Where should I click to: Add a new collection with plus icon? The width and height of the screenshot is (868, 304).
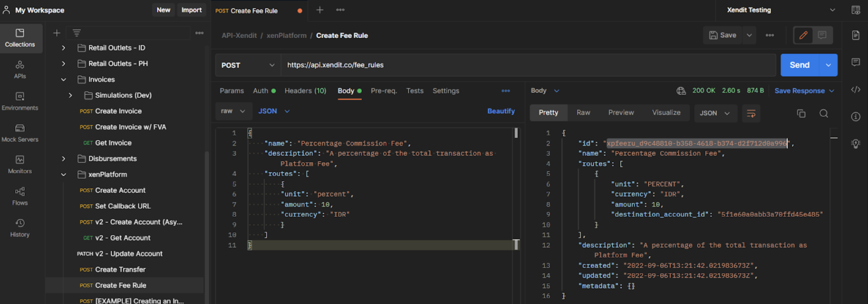coord(57,33)
